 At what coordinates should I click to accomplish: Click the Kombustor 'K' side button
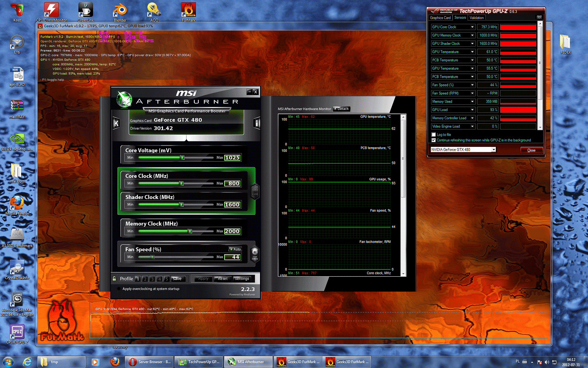[x=116, y=123]
